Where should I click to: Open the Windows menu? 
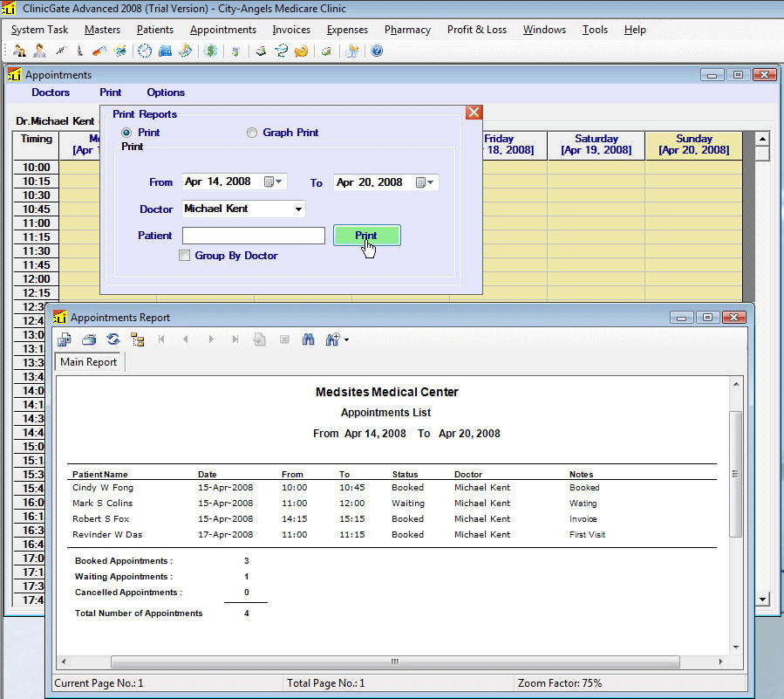[544, 30]
